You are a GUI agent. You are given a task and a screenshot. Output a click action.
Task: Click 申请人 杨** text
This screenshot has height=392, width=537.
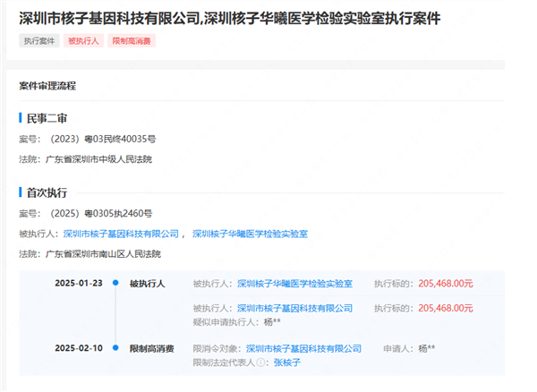point(409,349)
